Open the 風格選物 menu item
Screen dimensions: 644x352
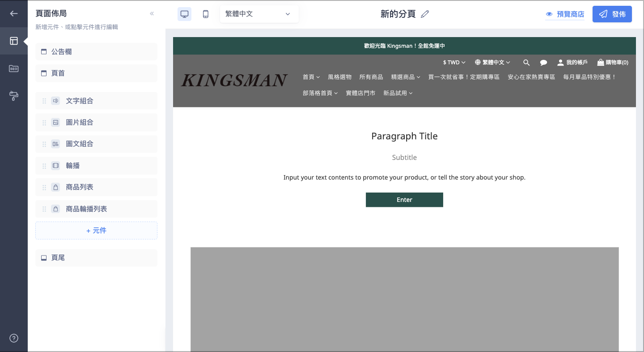(x=339, y=77)
